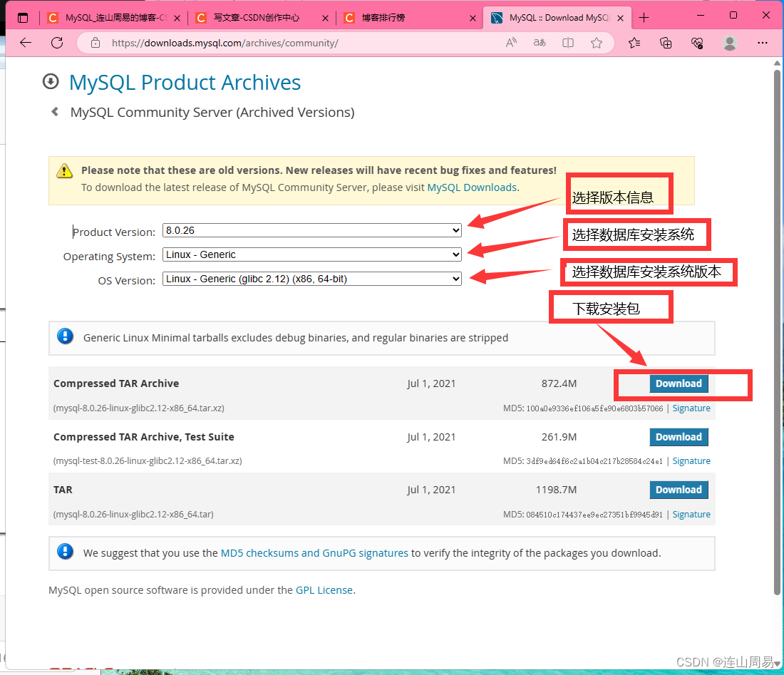Click the profile avatar icon
This screenshot has height=675, width=784.
[730, 43]
